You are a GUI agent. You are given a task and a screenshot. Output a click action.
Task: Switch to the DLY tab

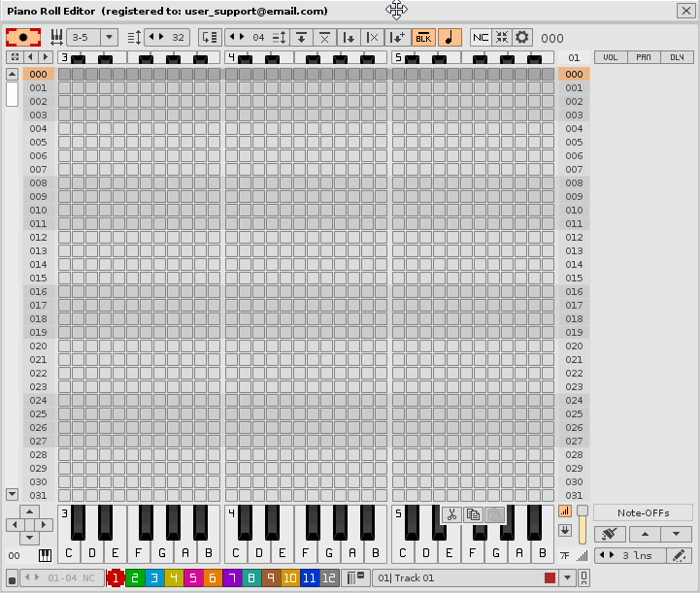(x=677, y=57)
